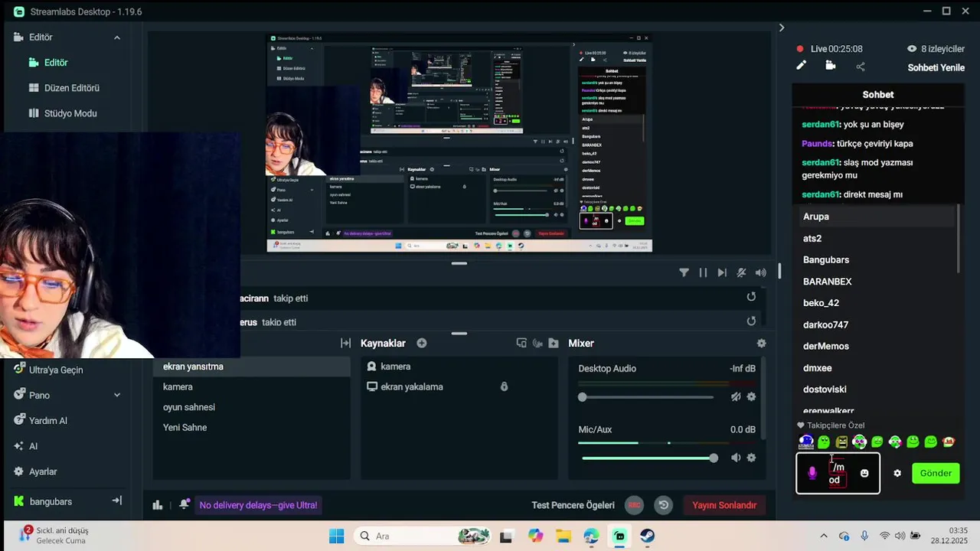Open Mic/Aux settings gear

click(751, 458)
